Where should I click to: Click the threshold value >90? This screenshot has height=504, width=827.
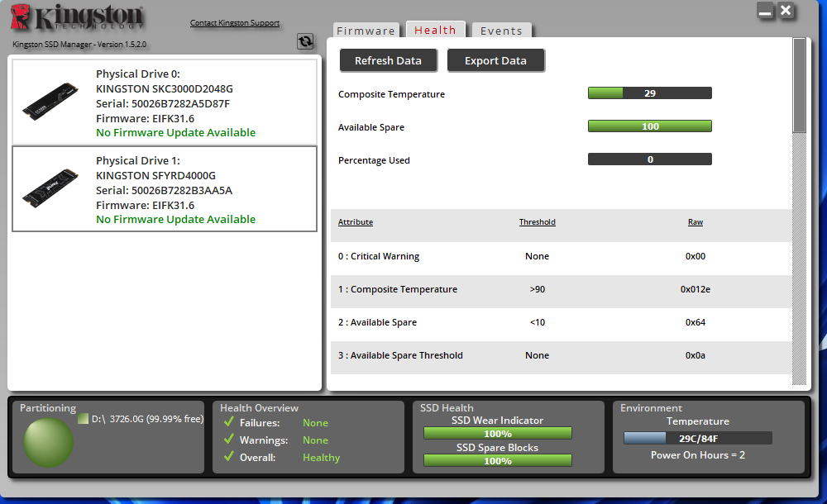coord(538,289)
